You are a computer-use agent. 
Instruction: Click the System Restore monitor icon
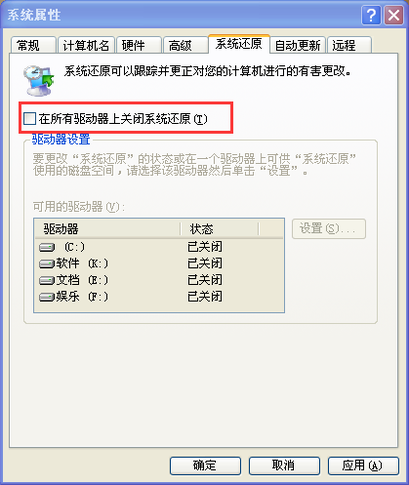tap(39, 81)
